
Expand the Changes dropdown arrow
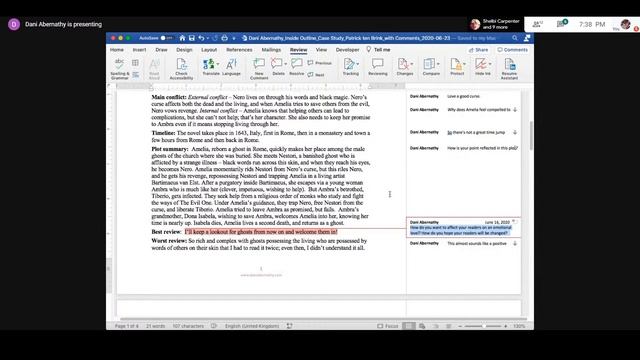[411, 64]
